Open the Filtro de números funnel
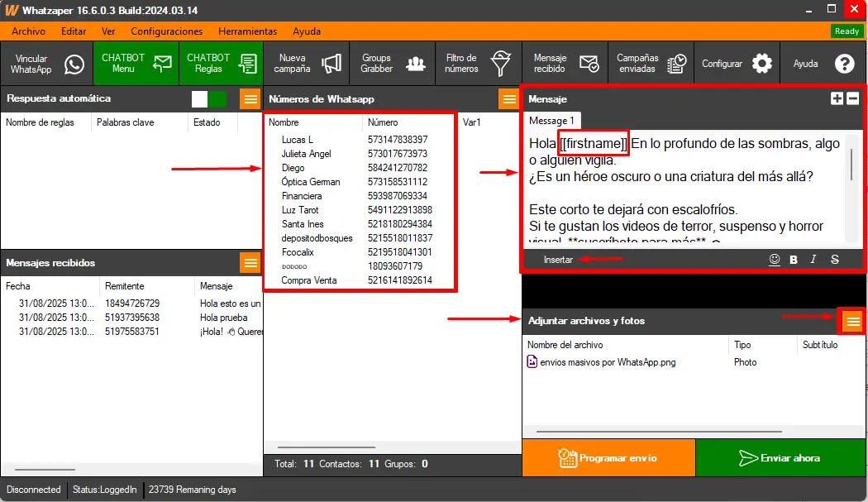Image resolution: width=868 pixels, height=502 pixels. point(478,64)
